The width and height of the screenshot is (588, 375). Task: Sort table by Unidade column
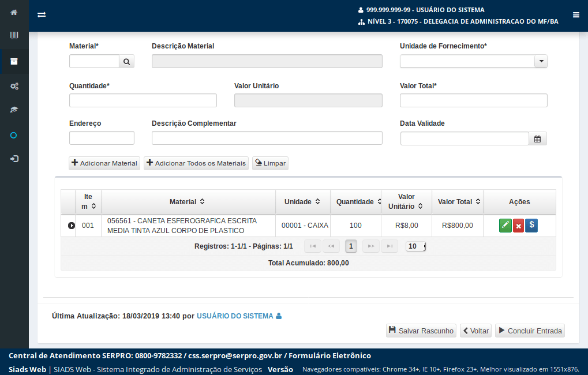pos(317,201)
